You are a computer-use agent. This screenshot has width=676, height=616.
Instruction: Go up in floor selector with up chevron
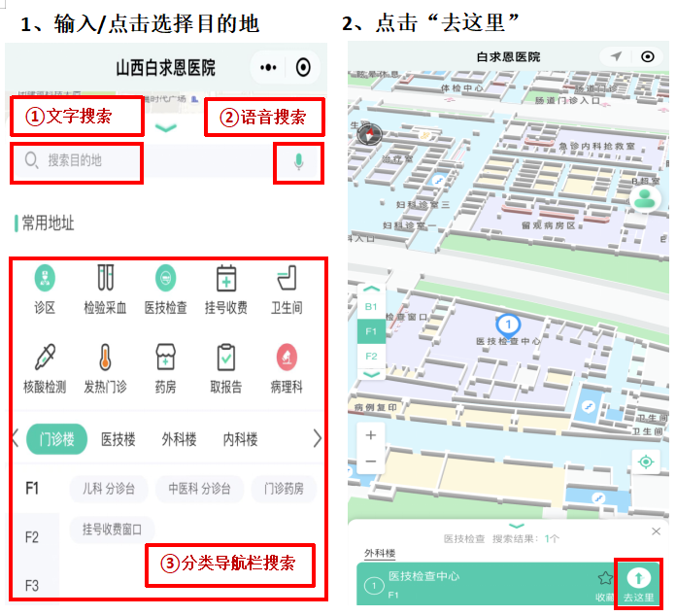[372, 289]
